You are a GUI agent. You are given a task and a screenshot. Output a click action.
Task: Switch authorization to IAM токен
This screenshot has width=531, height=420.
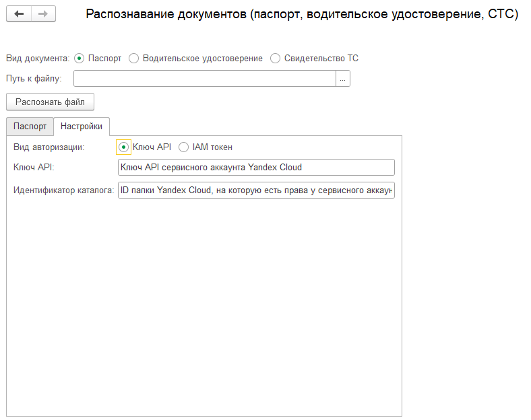tap(183, 147)
